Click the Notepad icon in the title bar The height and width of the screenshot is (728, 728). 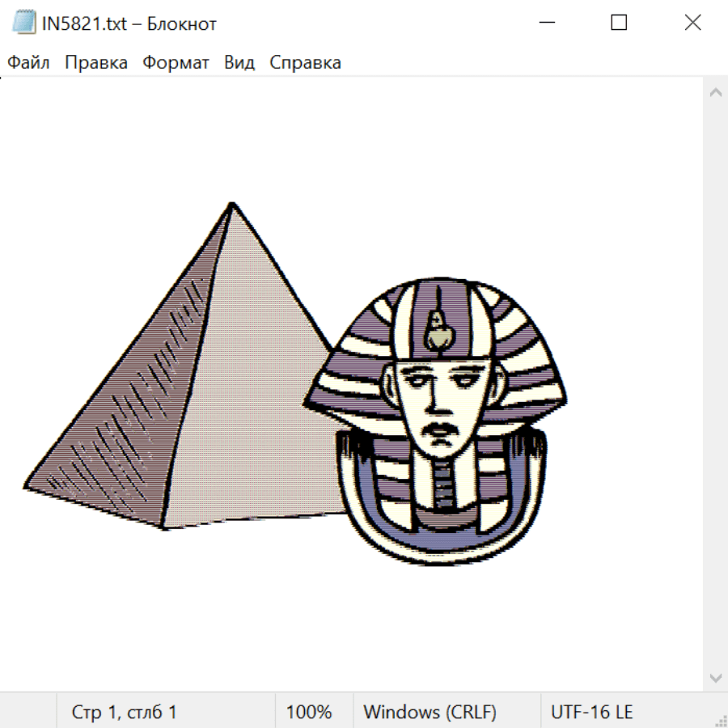(x=23, y=23)
